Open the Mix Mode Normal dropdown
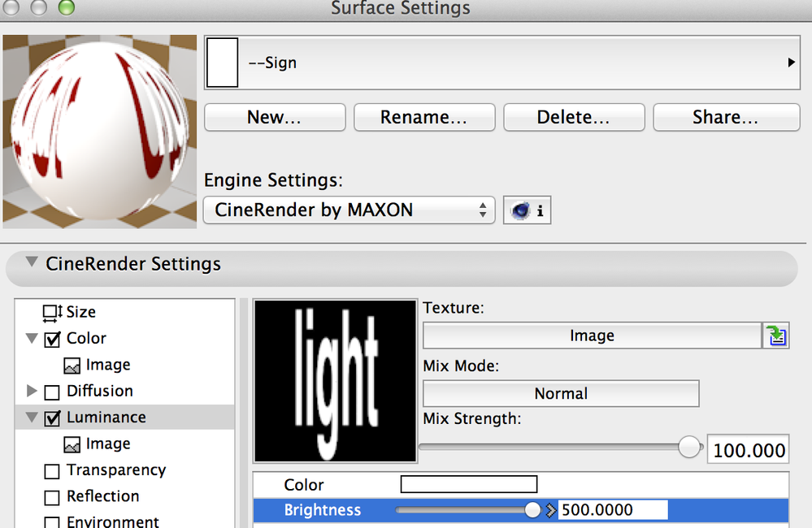 tap(561, 394)
